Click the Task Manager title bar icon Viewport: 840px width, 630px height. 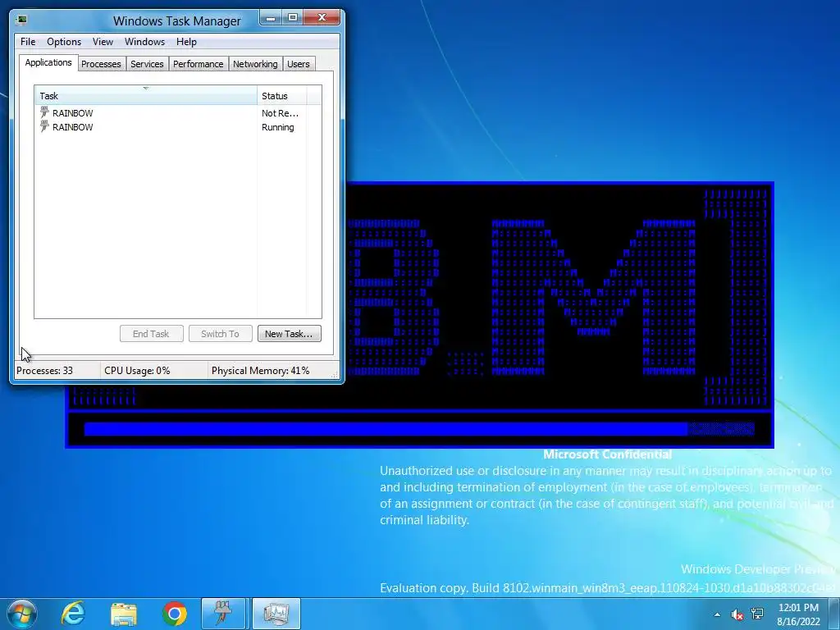[x=21, y=21]
